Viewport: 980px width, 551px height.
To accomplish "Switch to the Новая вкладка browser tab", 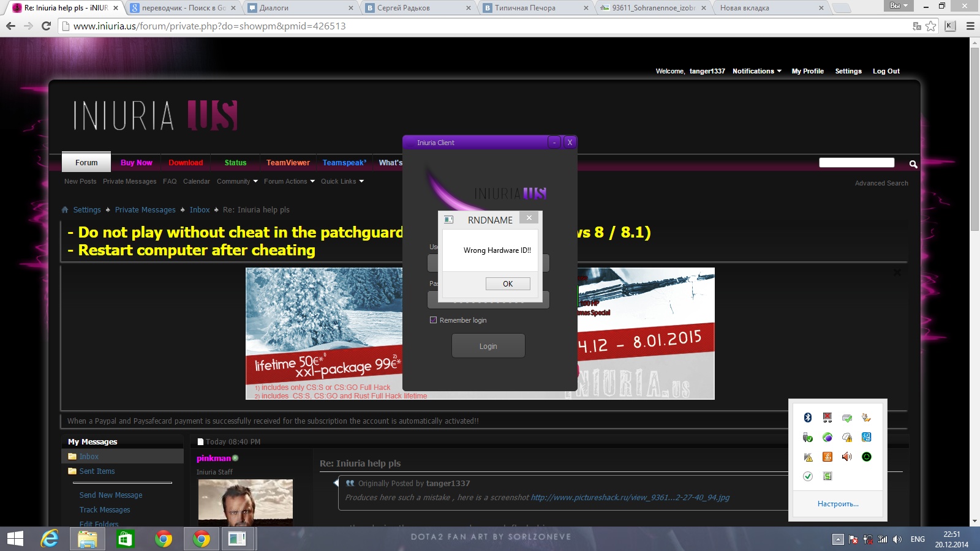I will [x=771, y=8].
